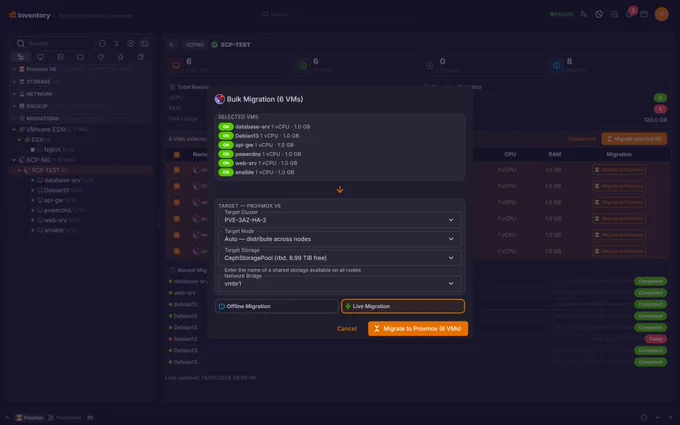Toggle the select-all checkbox in table header
Screen dimensions: 680x425
pyautogui.click(x=177, y=154)
